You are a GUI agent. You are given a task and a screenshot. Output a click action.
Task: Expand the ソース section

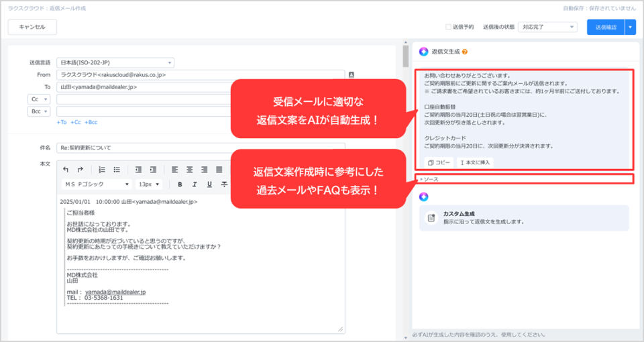tap(429, 179)
